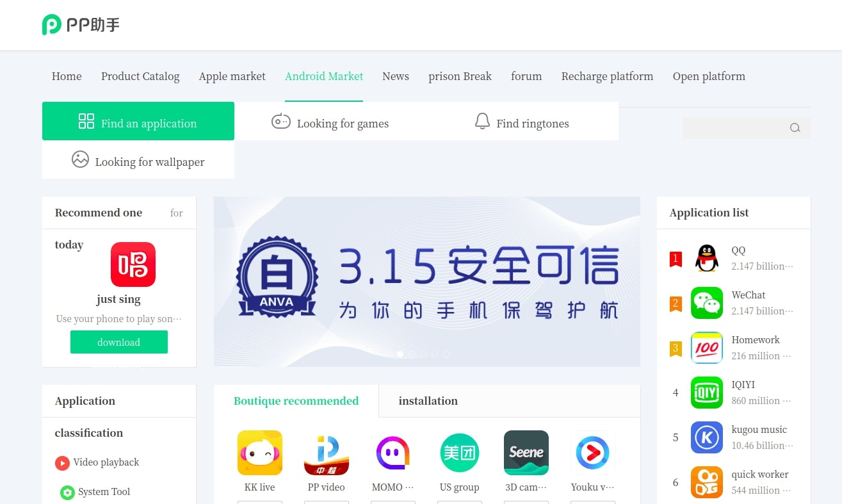Open the Apple market menu

(232, 76)
